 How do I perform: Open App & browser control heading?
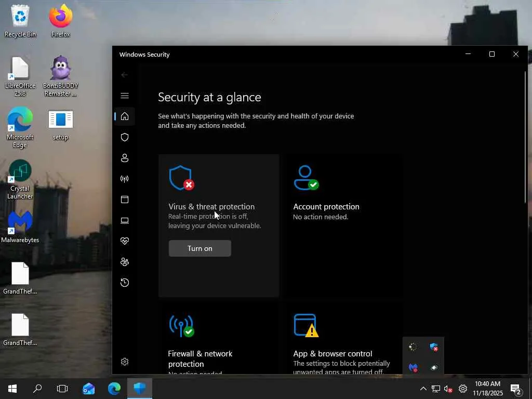click(x=332, y=353)
